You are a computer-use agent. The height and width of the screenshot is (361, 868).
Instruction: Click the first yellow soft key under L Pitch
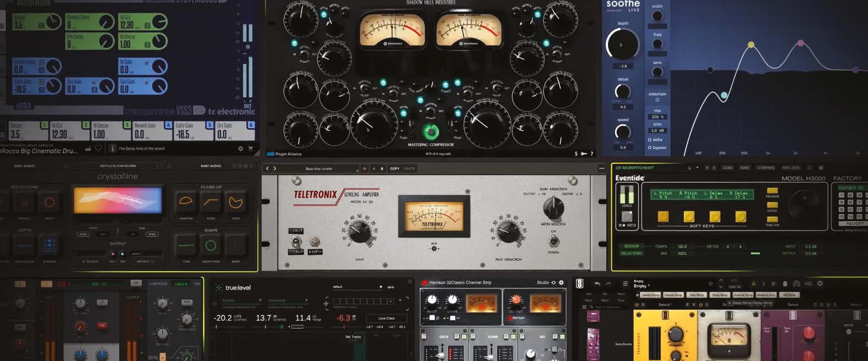[x=663, y=216]
